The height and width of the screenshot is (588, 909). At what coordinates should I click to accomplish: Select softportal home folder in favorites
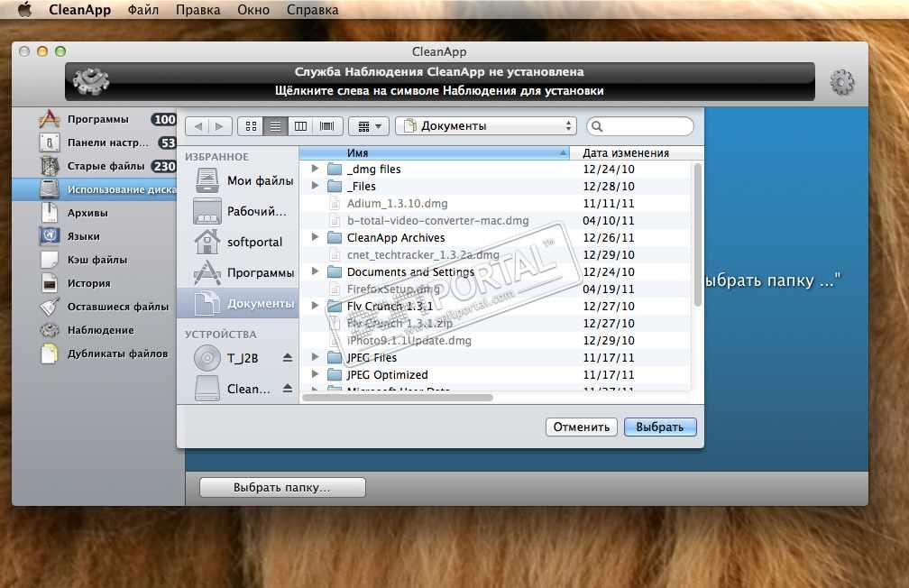coord(239,243)
